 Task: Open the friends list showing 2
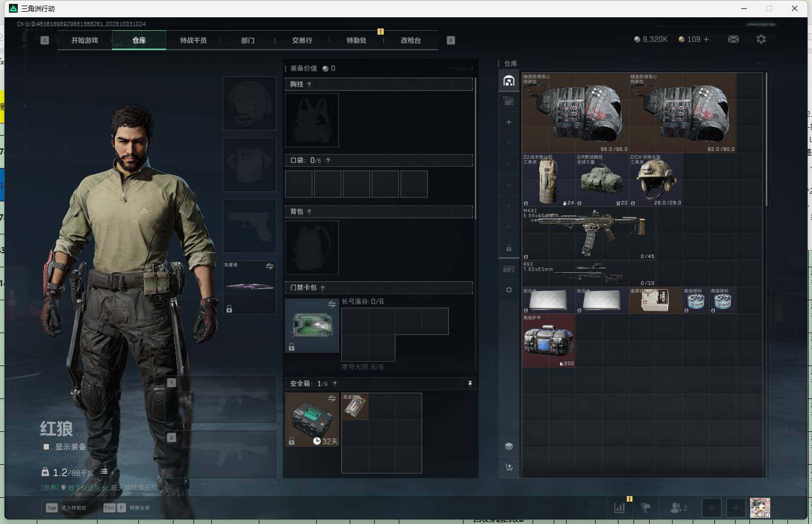(x=678, y=508)
